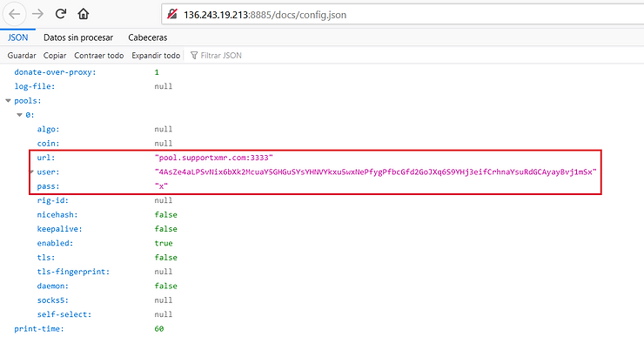Select the url key
Image resolution: width=644 pixels, height=337 pixels.
[x=46, y=158]
